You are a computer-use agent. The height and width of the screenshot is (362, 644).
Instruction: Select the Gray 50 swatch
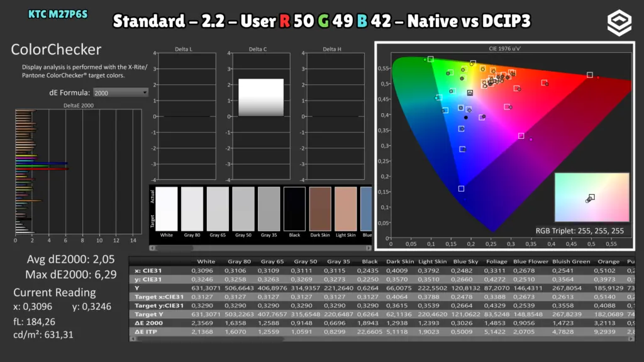[x=243, y=209]
